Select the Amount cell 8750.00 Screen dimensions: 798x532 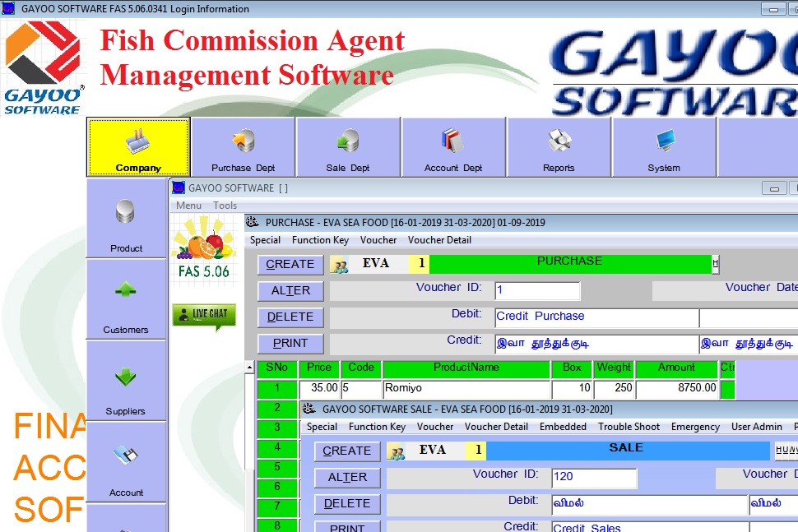(677, 389)
